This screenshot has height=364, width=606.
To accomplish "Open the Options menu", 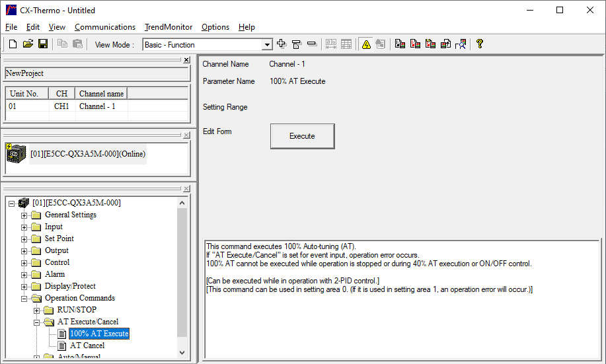I will point(215,27).
